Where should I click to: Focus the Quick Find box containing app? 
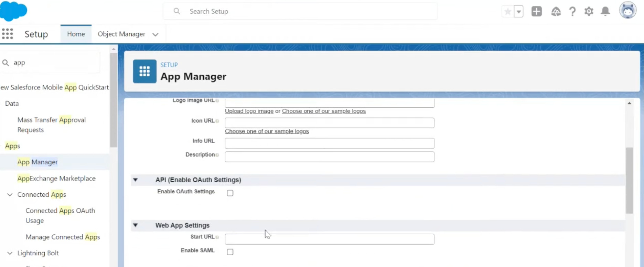pos(50,63)
